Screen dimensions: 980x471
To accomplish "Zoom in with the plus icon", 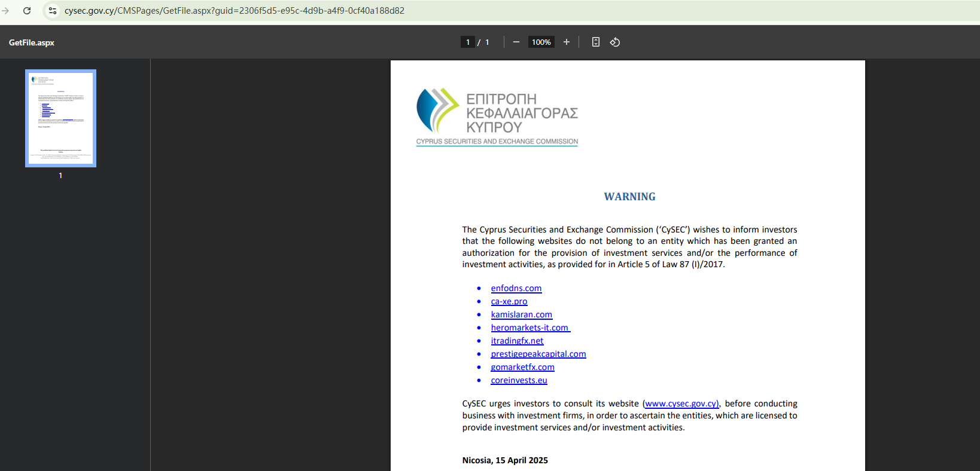I will coord(567,42).
